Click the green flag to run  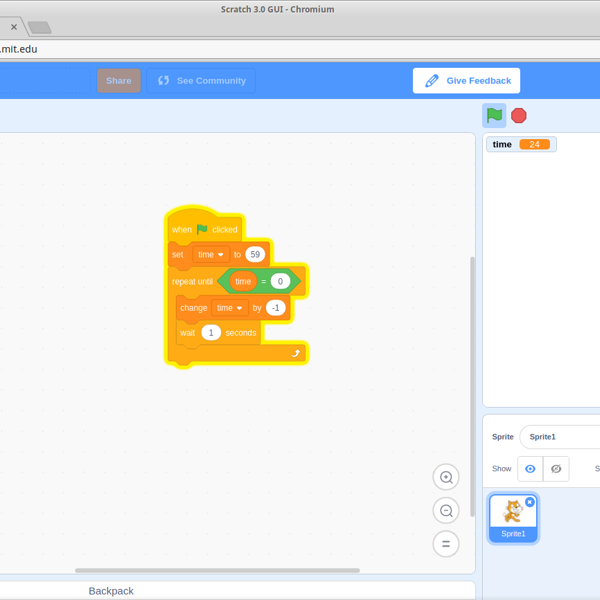pyautogui.click(x=494, y=115)
